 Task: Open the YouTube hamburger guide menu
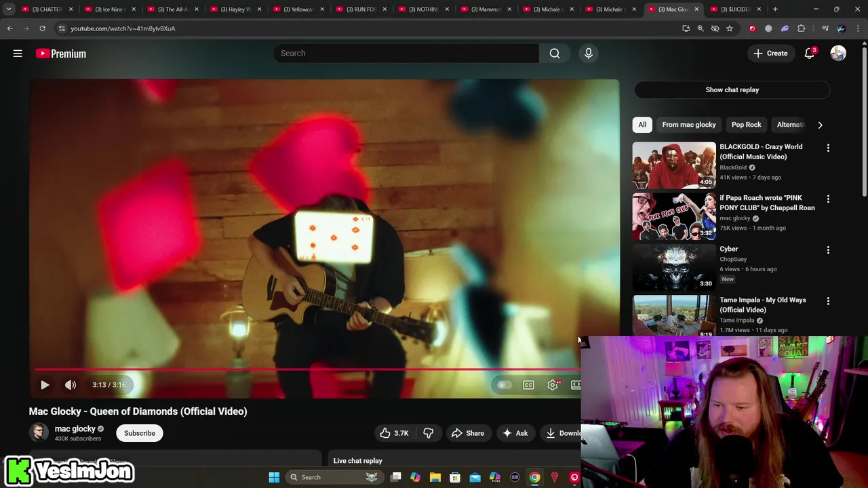(x=18, y=54)
